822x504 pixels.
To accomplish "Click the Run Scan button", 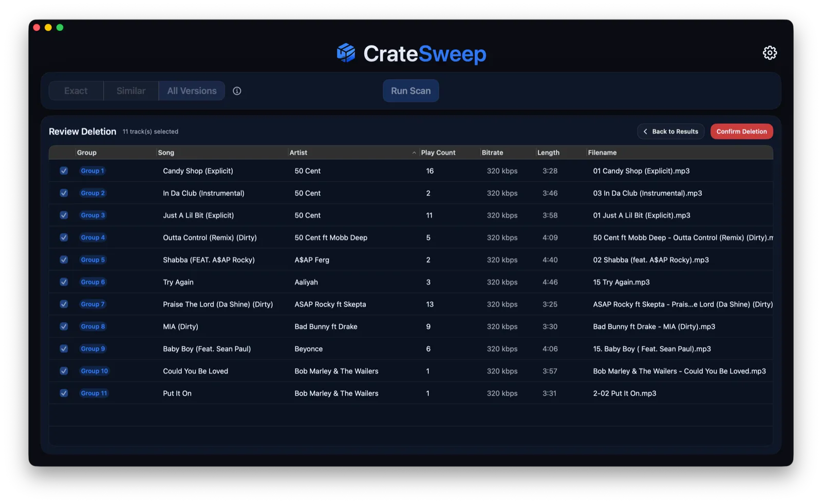I will tap(410, 91).
